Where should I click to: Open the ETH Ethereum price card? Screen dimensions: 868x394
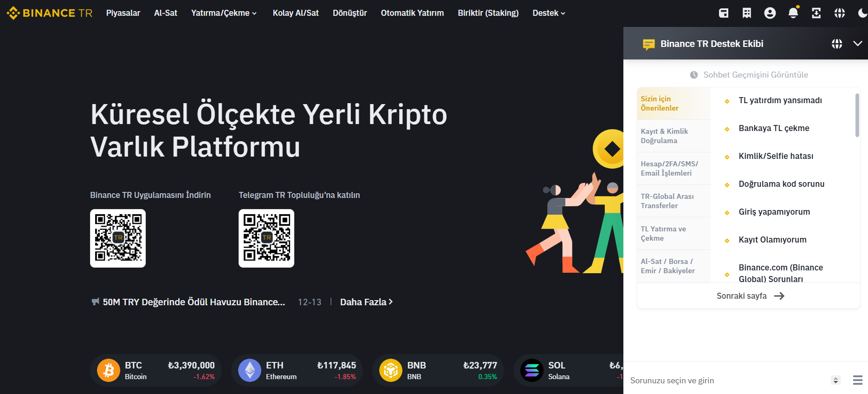297,370
